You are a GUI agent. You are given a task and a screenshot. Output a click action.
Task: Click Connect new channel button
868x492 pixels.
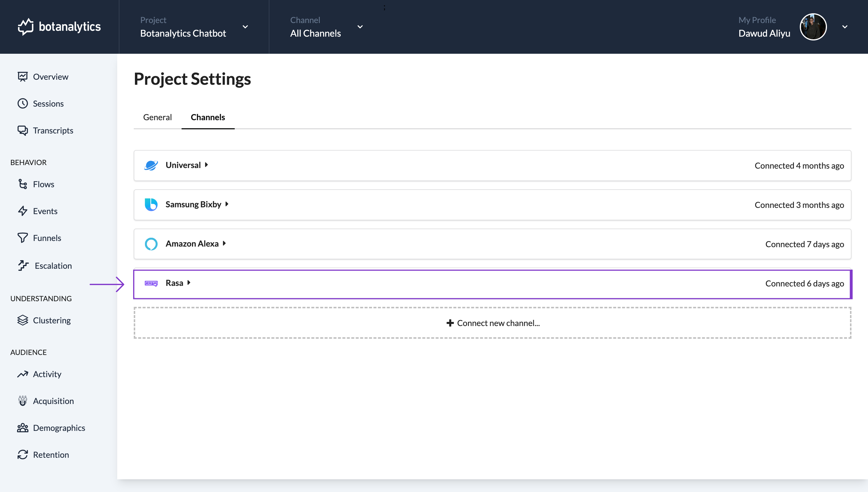492,323
